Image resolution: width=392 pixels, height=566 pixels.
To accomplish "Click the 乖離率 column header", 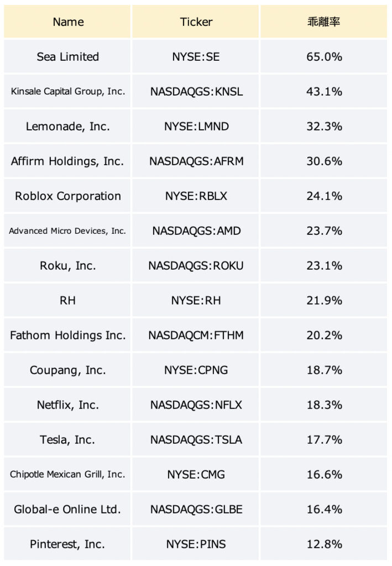I will [324, 22].
